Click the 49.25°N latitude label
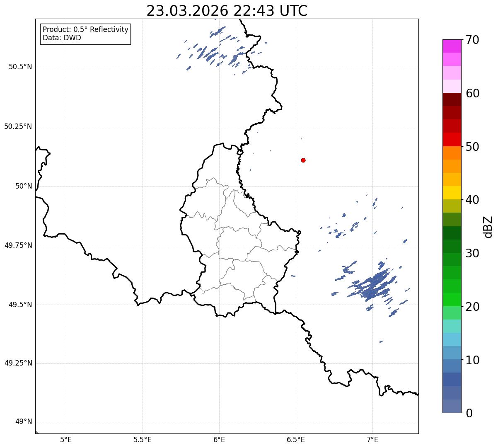This screenshot has width=498, height=448. point(18,363)
